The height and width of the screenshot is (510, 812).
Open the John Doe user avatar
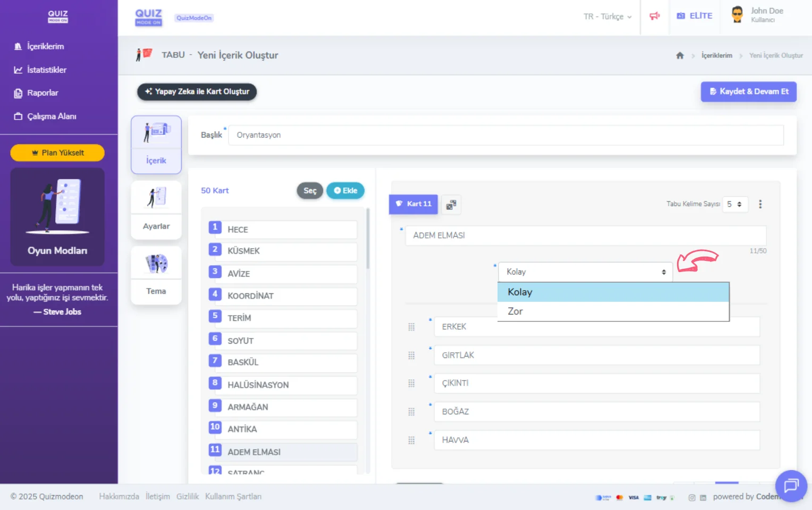pyautogui.click(x=737, y=15)
